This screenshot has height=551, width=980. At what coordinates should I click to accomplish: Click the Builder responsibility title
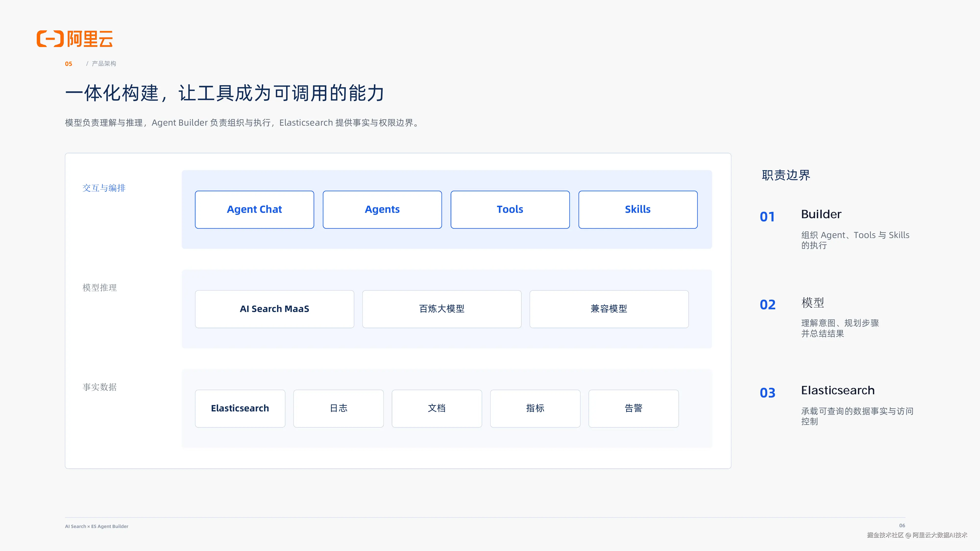[821, 215]
